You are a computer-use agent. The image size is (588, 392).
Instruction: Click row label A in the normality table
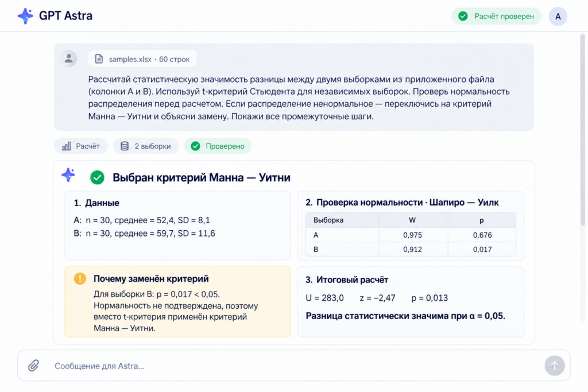tap(316, 235)
